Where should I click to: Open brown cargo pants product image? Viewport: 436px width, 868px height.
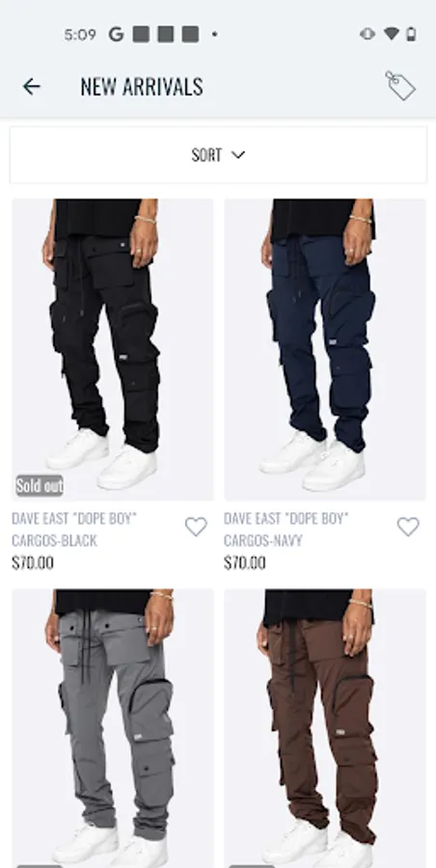coord(325,728)
